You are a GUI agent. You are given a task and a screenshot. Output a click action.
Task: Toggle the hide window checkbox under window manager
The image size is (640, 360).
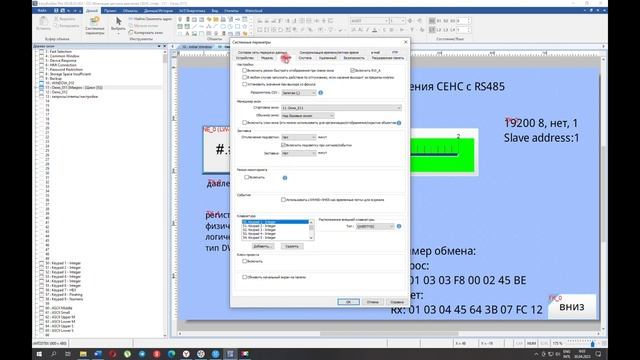(244, 122)
